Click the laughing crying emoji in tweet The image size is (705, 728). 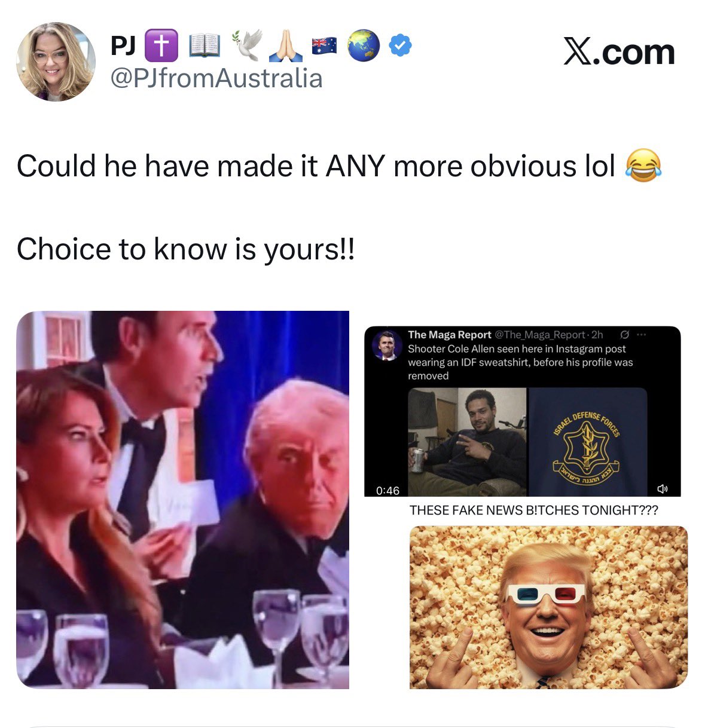(x=643, y=166)
